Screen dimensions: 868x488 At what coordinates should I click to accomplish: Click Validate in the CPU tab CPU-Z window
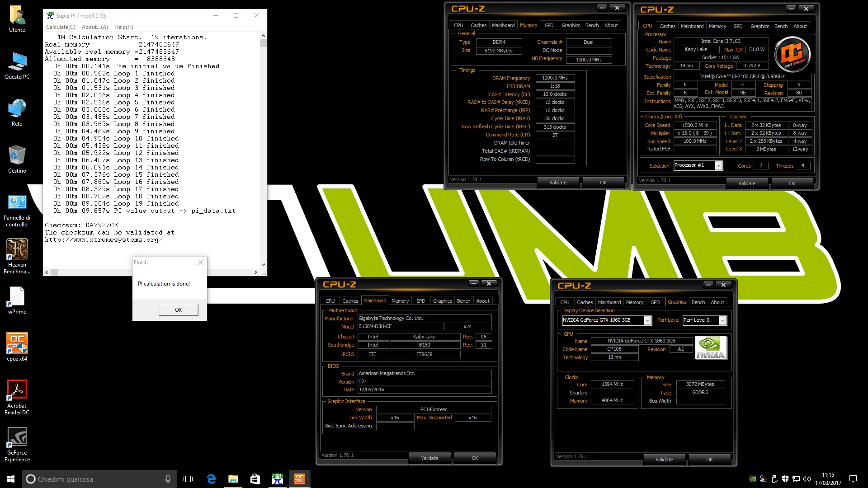click(x=747, y=183)
